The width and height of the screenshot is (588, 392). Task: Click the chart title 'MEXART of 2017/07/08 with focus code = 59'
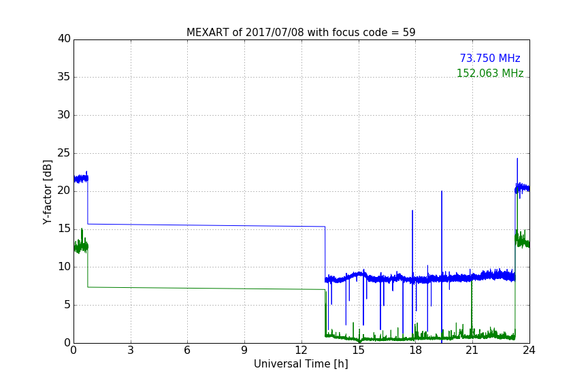(301, 33)
